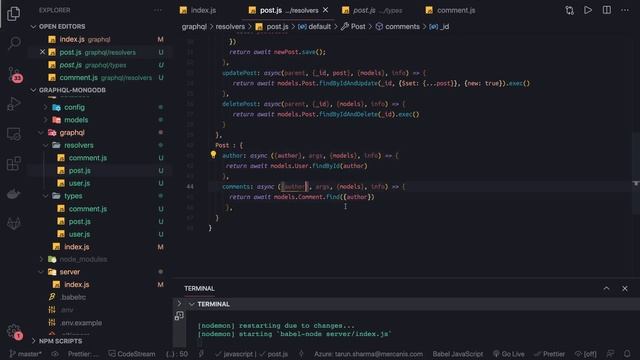Open comment.js under resolvers folder
The height and width of the screenshot is (360, 640).
click(88, 158)
